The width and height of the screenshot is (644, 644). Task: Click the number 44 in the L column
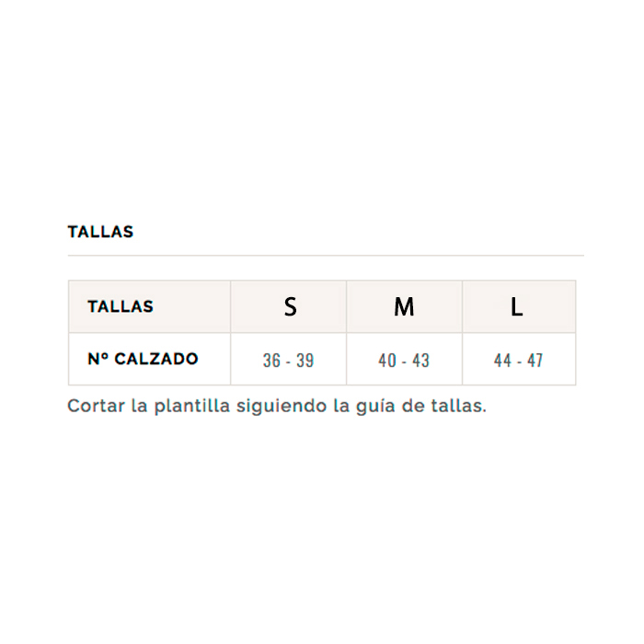pos(502,361)
